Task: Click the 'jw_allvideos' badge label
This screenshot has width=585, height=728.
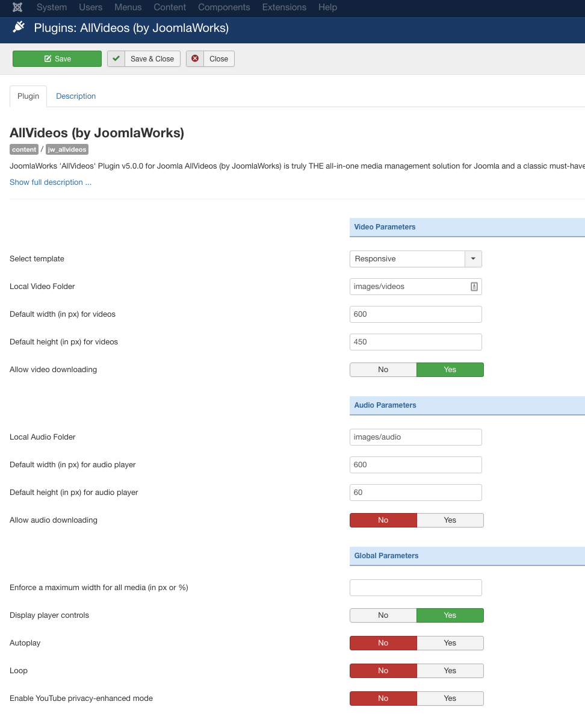Action: point(67,150)
